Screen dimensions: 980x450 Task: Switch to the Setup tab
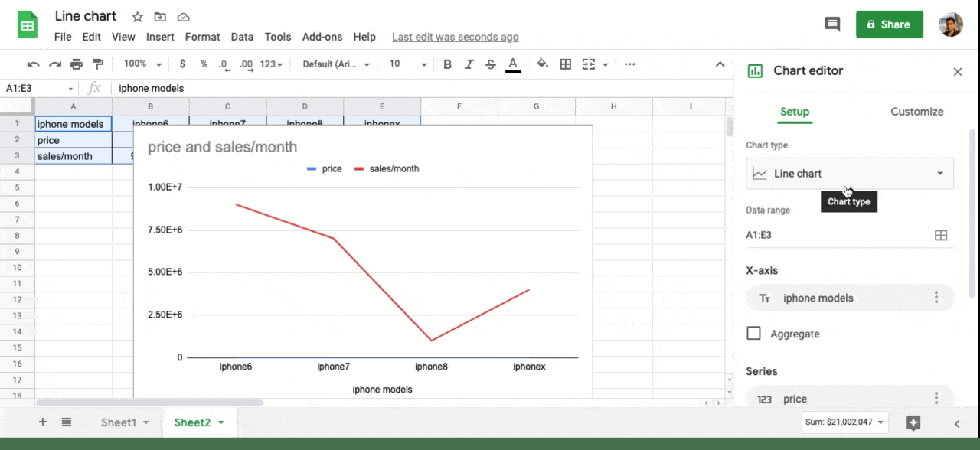[795, 112]
